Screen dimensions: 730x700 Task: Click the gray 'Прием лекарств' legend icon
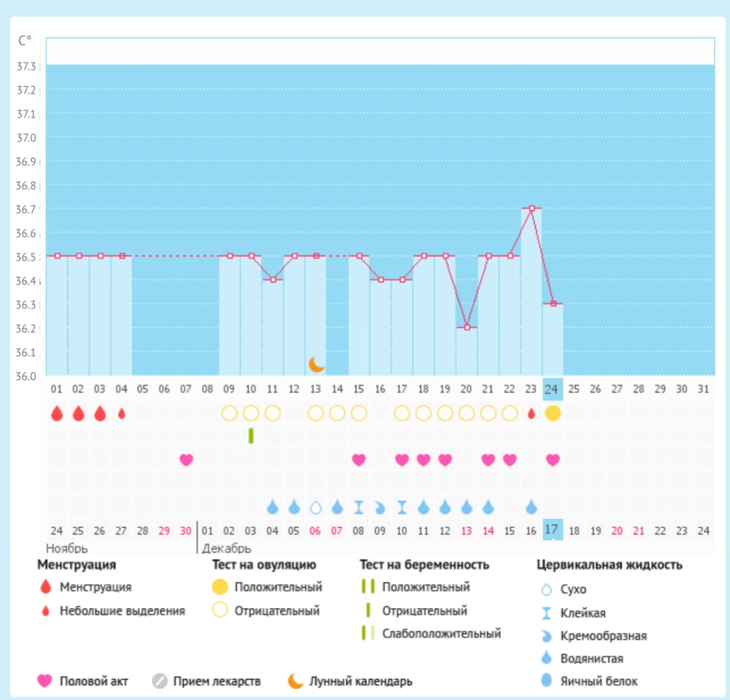pos(160,681)
